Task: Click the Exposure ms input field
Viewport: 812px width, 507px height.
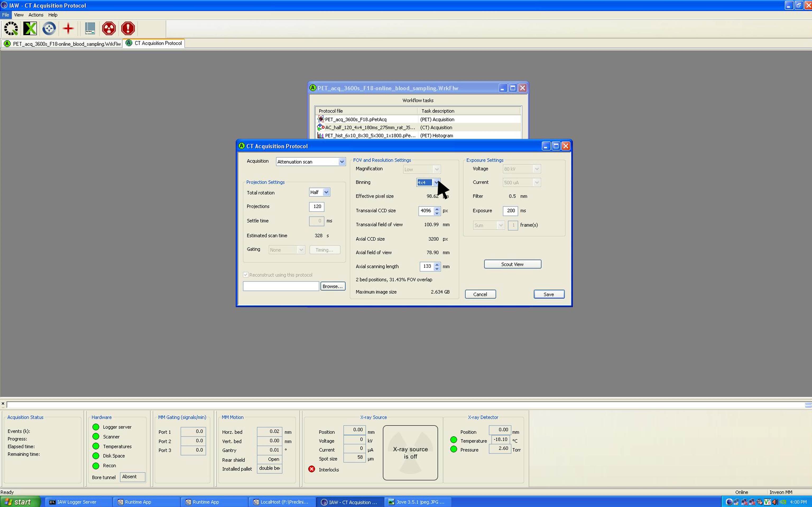Action: point(510,210)
